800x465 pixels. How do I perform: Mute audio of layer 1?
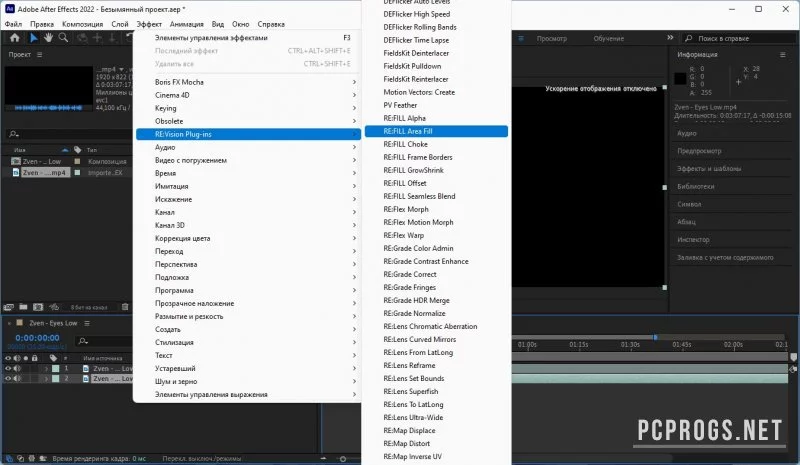click(17, 368)
